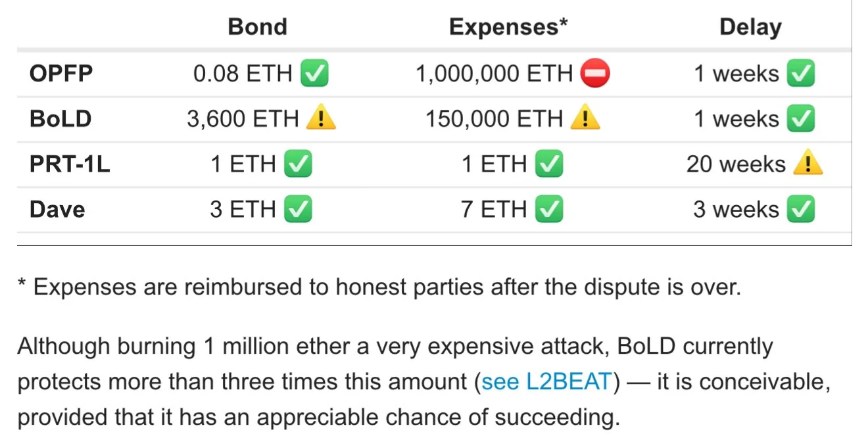The height and width of the screenshot is (434, 868).
Task: Click the checkmark next to PRT-1L expenses
Action: 549,164
